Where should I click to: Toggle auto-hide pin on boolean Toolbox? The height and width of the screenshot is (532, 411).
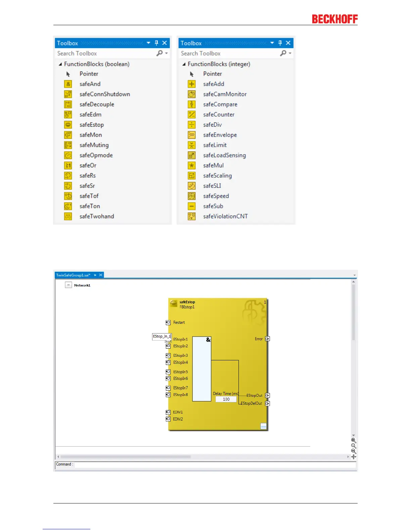(x=156, y=43)
